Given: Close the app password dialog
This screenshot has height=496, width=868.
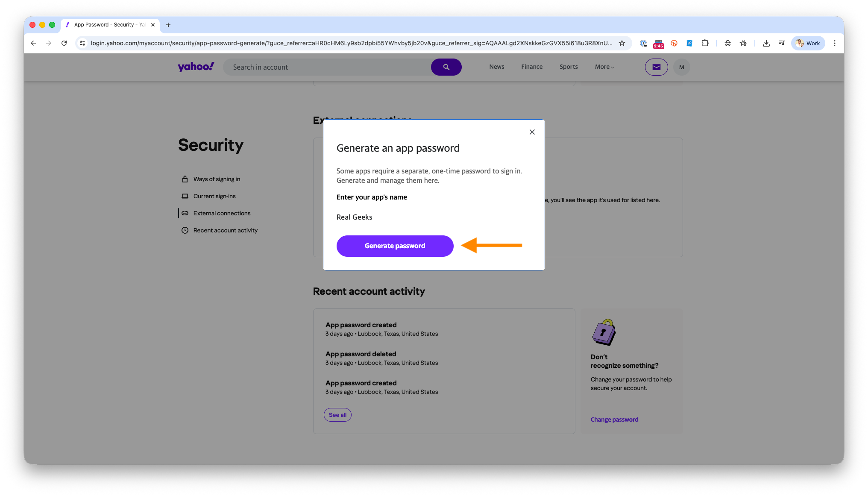Looking at the screenshot, I should (532, 132).
